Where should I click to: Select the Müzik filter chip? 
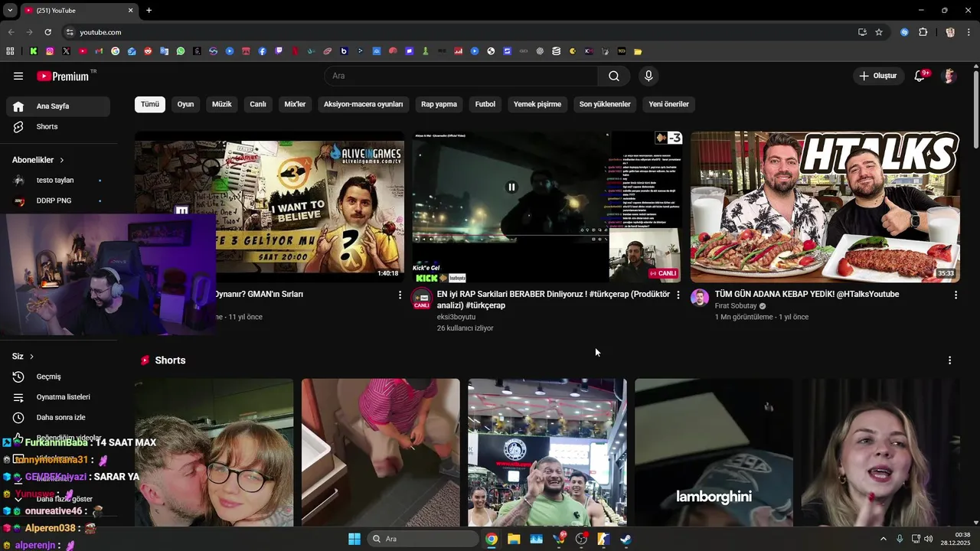222,104
